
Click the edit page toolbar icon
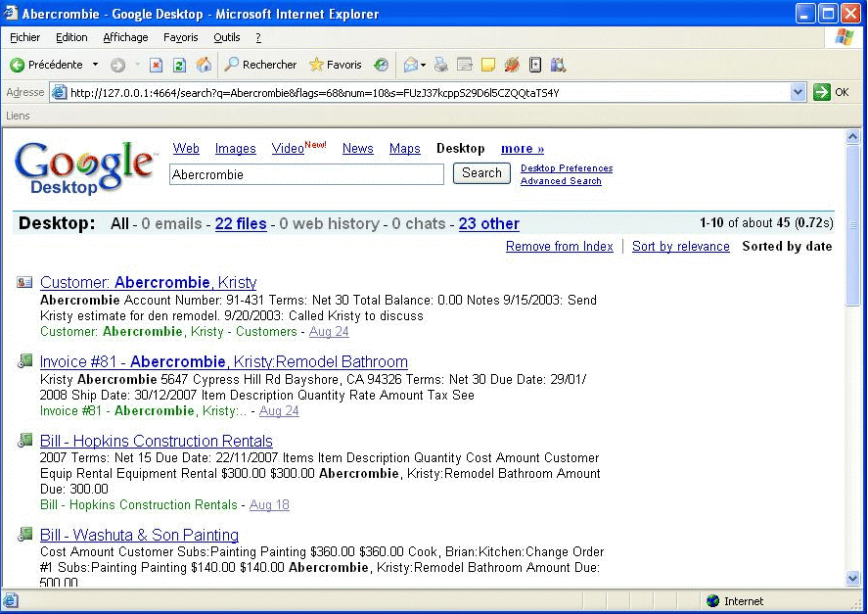[465, 65]
